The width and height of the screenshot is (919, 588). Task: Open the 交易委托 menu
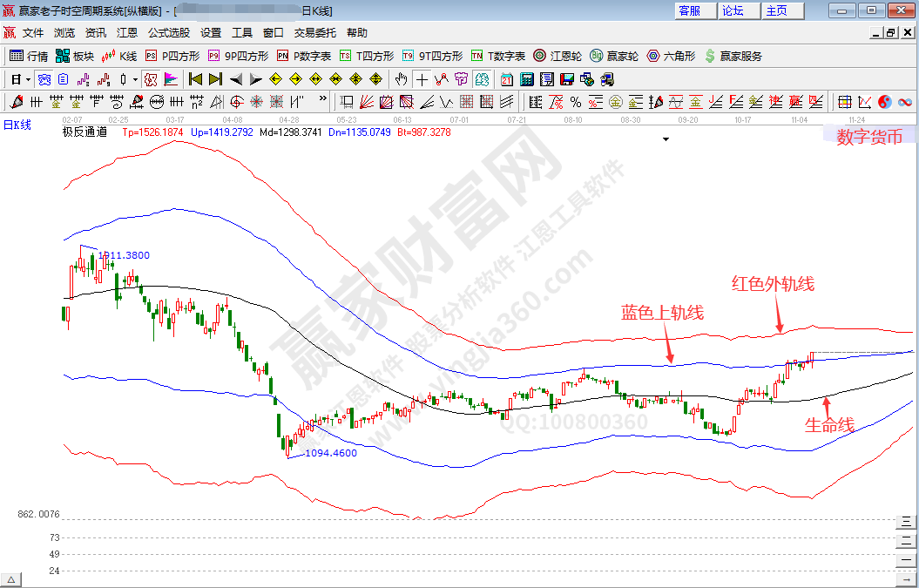(x=314, y=33)
